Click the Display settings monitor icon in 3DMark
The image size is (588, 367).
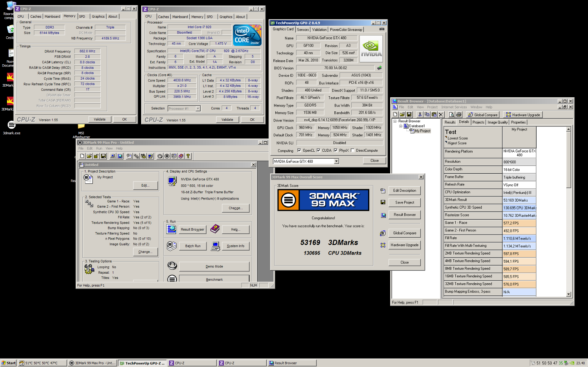(172, 181)
